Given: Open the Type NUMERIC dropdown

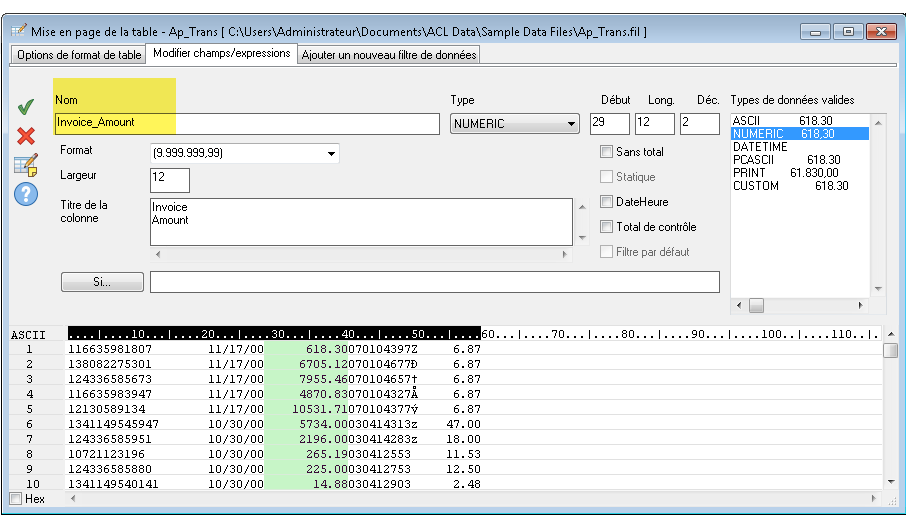Looking at the screenshot, I should click(515, 124).
